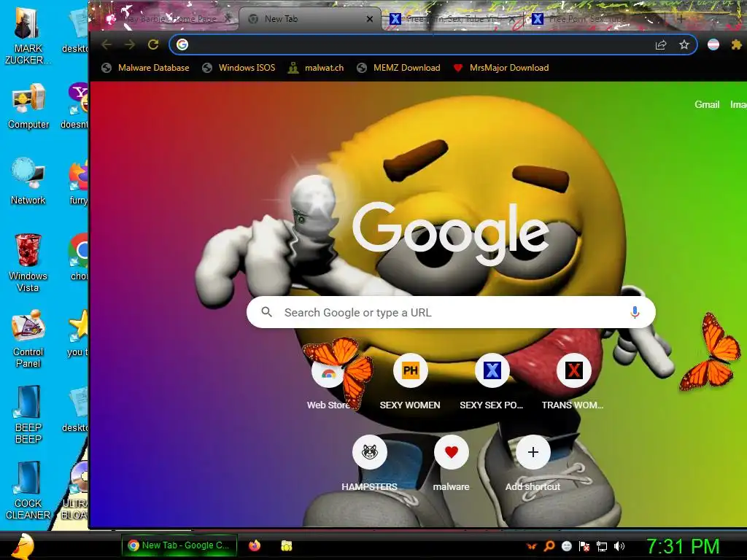The image size is (747, 560).
Task: Open the Extensions puzzle piece menu
Action: pyautogui.click(x=736, y=44)
